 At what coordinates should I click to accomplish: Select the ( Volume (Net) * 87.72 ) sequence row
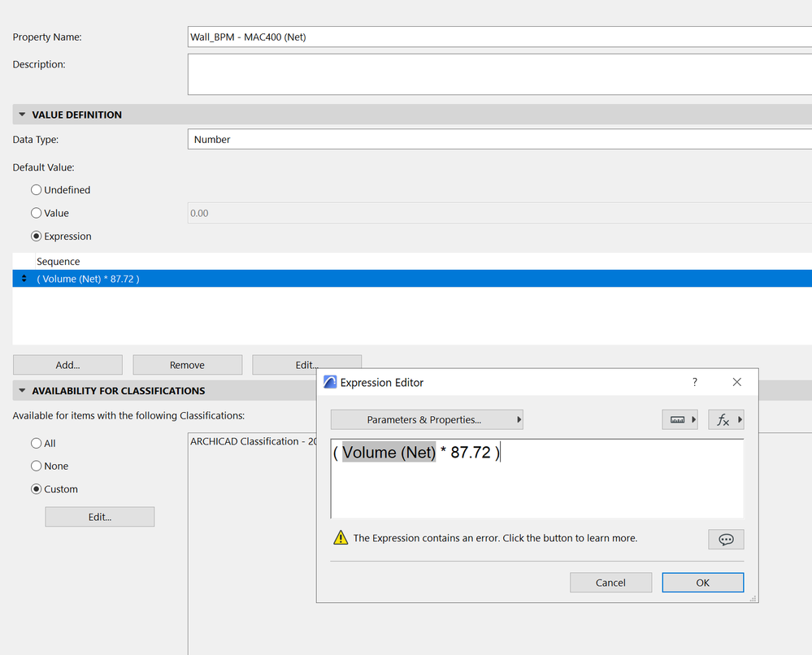[412, 279]
